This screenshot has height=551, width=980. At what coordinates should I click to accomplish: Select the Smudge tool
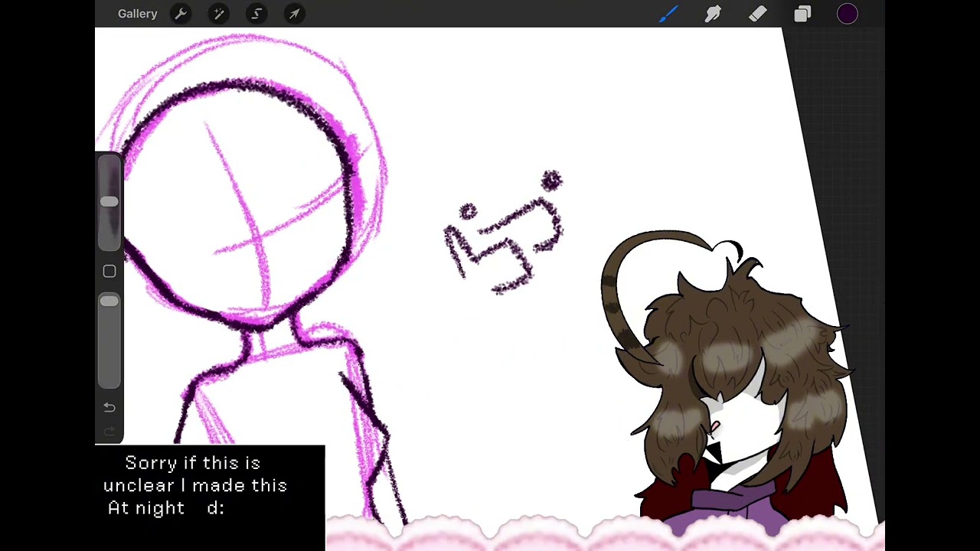[x=713, y=14]
